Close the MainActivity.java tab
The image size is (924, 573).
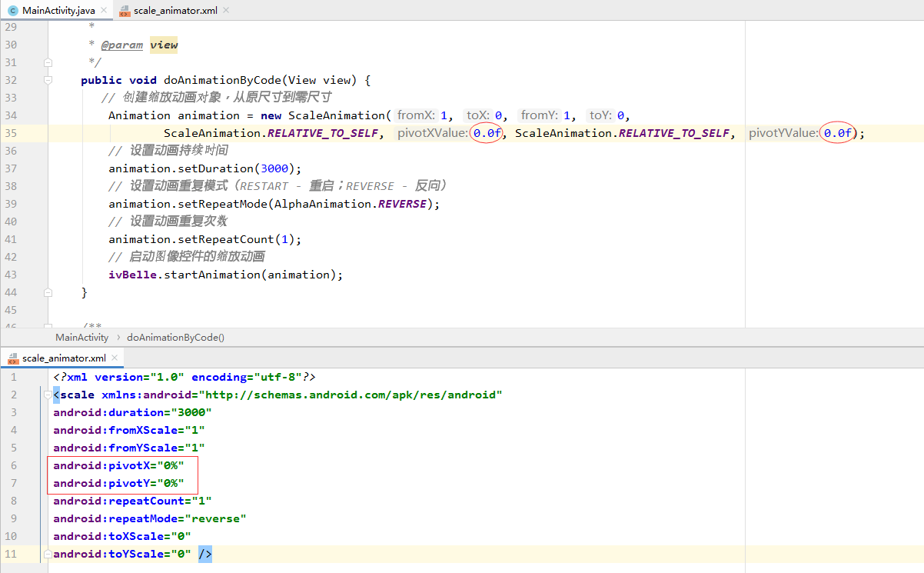(103, 10)
